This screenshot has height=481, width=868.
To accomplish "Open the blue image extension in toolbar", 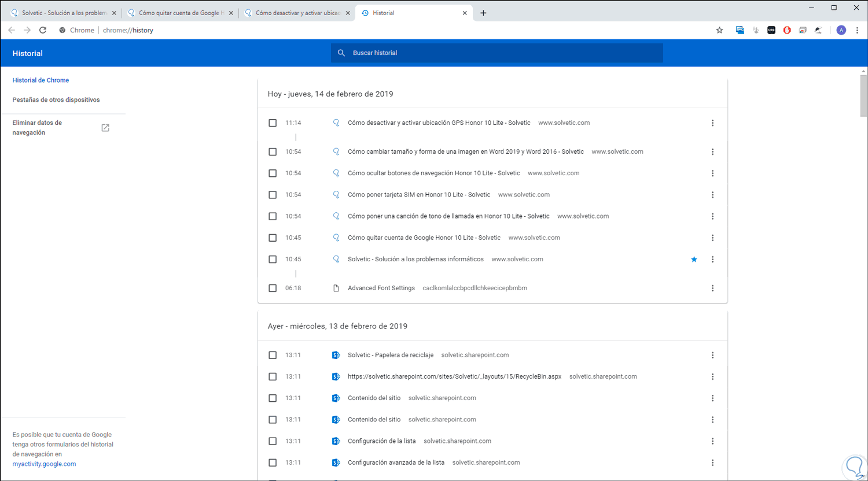I will [x=740, y=30].
